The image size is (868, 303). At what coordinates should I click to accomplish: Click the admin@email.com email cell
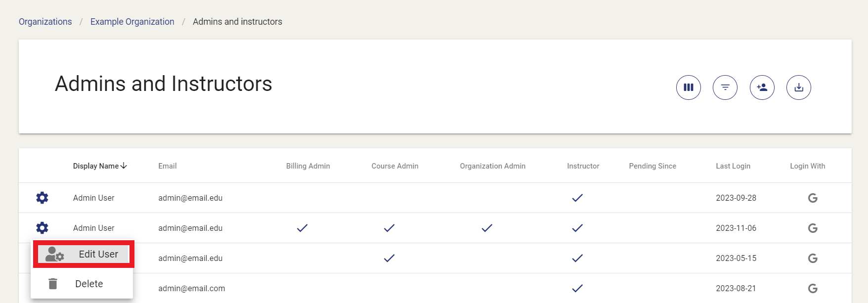(192, 288)
